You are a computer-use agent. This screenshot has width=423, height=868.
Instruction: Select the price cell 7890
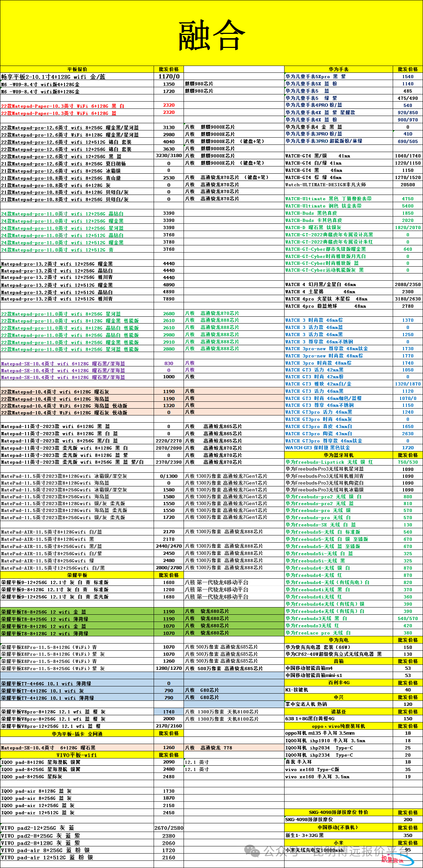(x=169, y=299)
